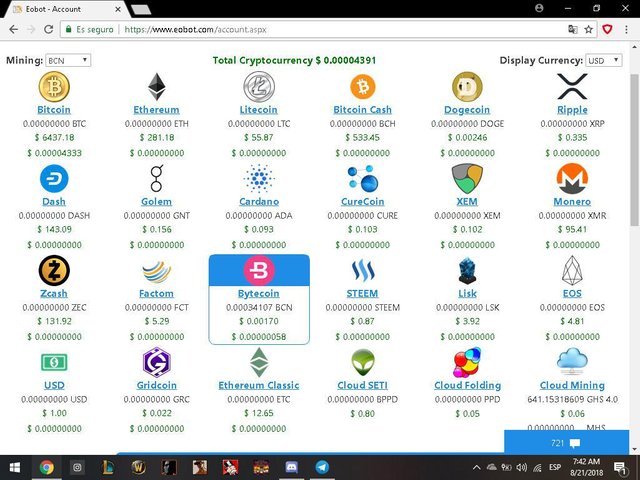Click the Monero orange M icon
The height and width of the screenshot is (480, 640).
click(572, 178)
